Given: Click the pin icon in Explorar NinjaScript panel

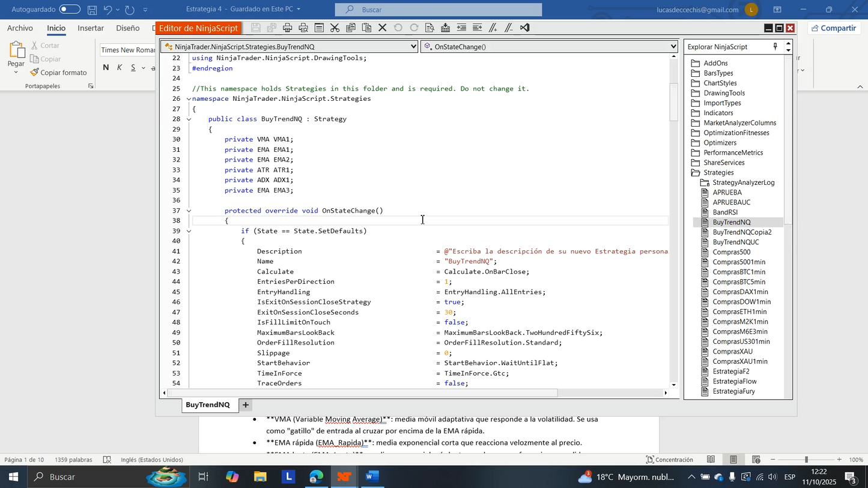Looking at the screenshot, I should [775, 46].
